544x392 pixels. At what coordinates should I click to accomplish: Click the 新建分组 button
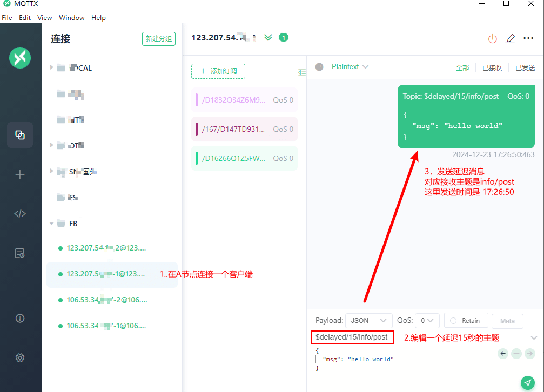(x=158, y=38)
